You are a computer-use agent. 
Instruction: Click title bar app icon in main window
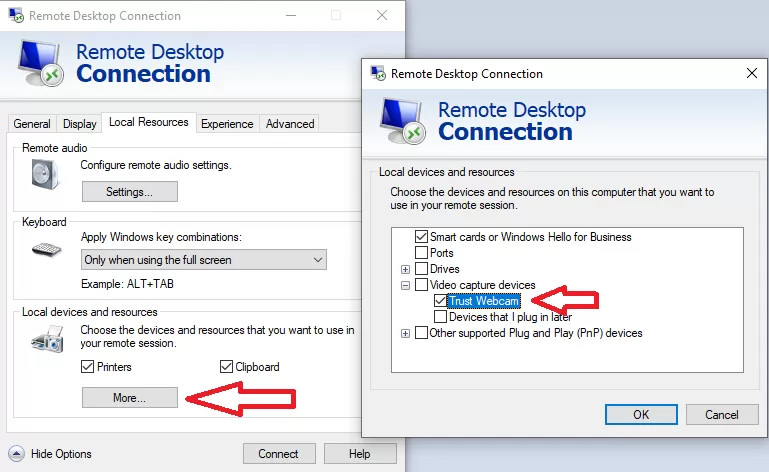coord(16,15)
